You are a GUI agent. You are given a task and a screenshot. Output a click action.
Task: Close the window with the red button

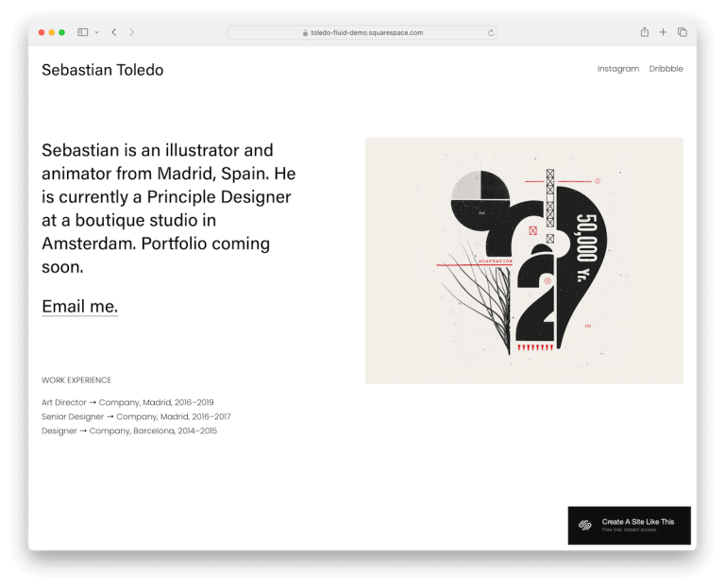[42, 32]
